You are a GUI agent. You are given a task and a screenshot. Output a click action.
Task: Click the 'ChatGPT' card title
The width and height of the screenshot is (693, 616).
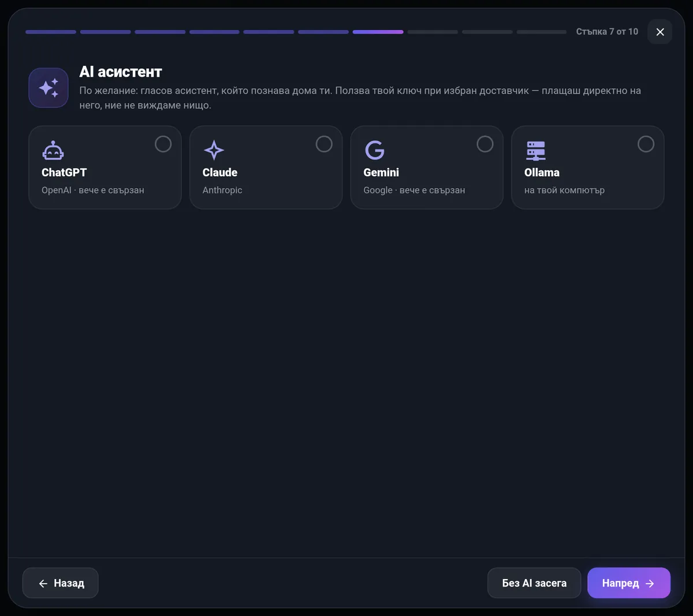coord(64,172)
